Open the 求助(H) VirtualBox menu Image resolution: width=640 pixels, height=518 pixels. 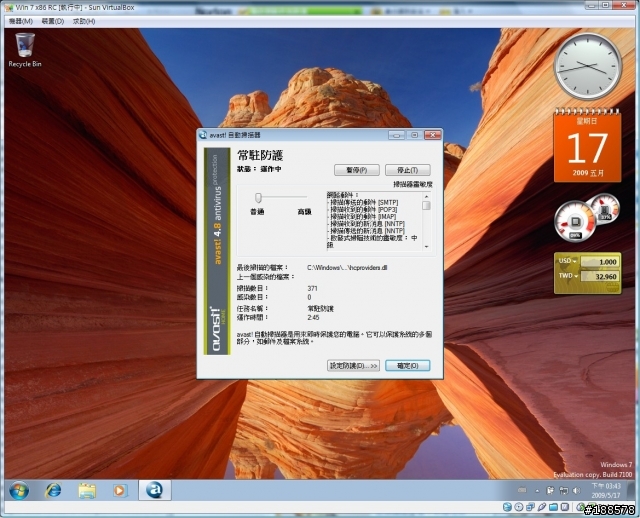(x=84, y=21)
